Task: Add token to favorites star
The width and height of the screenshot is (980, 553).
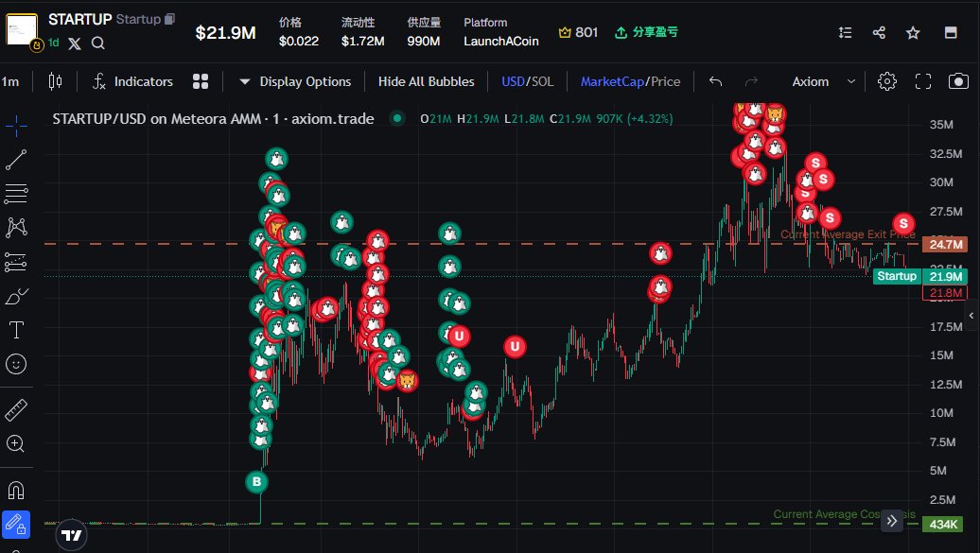Action: click(913, 32)
